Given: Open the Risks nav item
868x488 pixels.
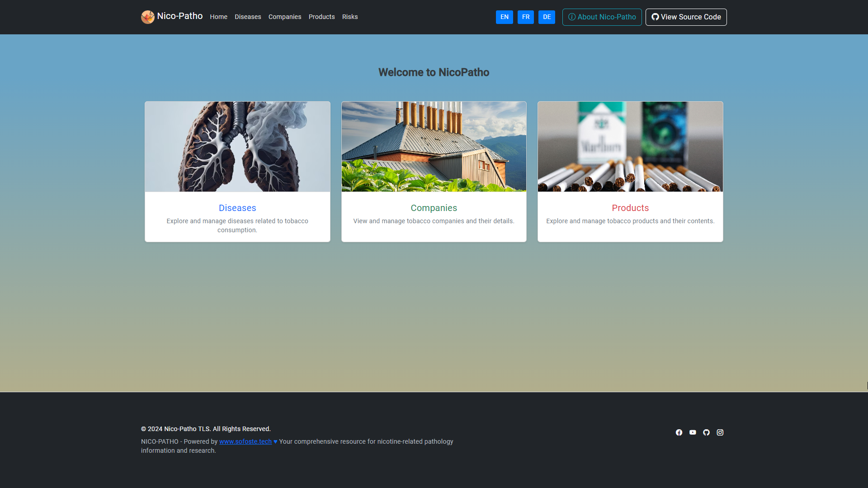Looking at the screenshot, I should point(350,17).
